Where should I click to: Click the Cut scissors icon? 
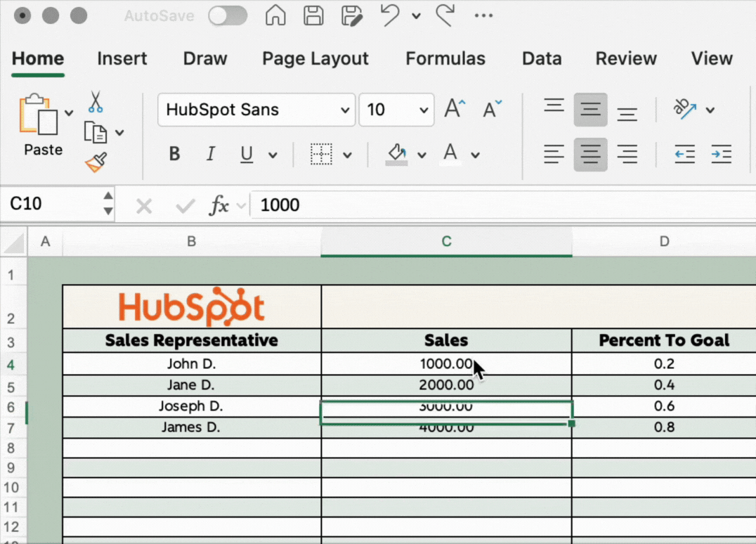[x=96, y=103]
